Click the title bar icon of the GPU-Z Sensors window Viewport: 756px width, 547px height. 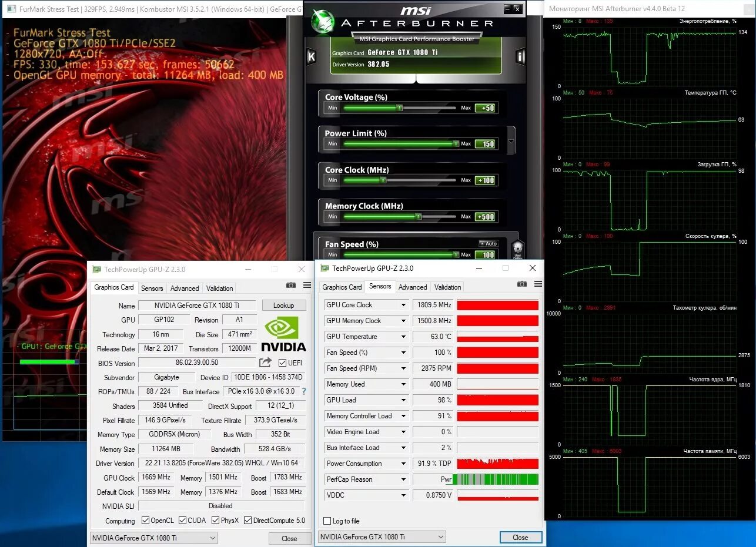click(x=325, y=268)
